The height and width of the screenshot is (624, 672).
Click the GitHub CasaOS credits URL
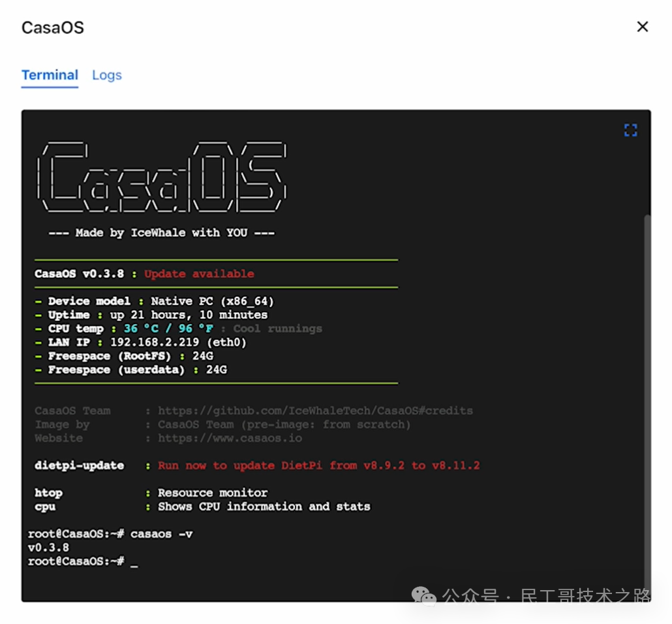(x=315, y=411)
